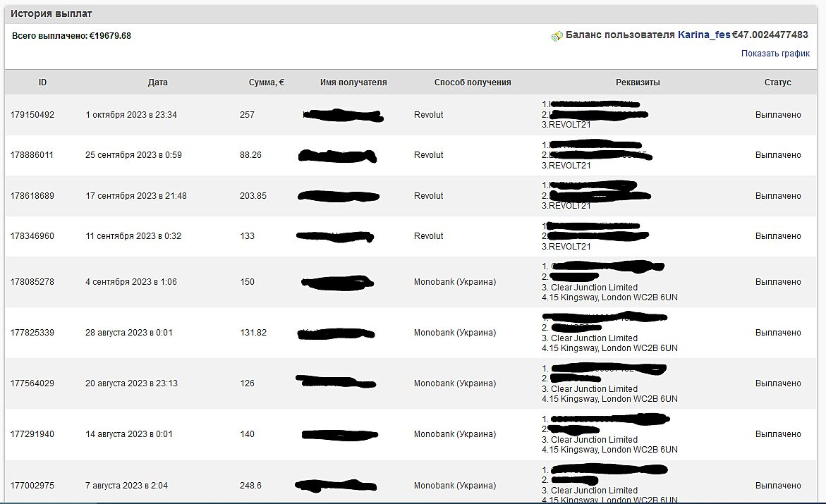This screenshot has height=504, width=826.
Task: Click the 'Сумма, €' column header
Action: 267,82
